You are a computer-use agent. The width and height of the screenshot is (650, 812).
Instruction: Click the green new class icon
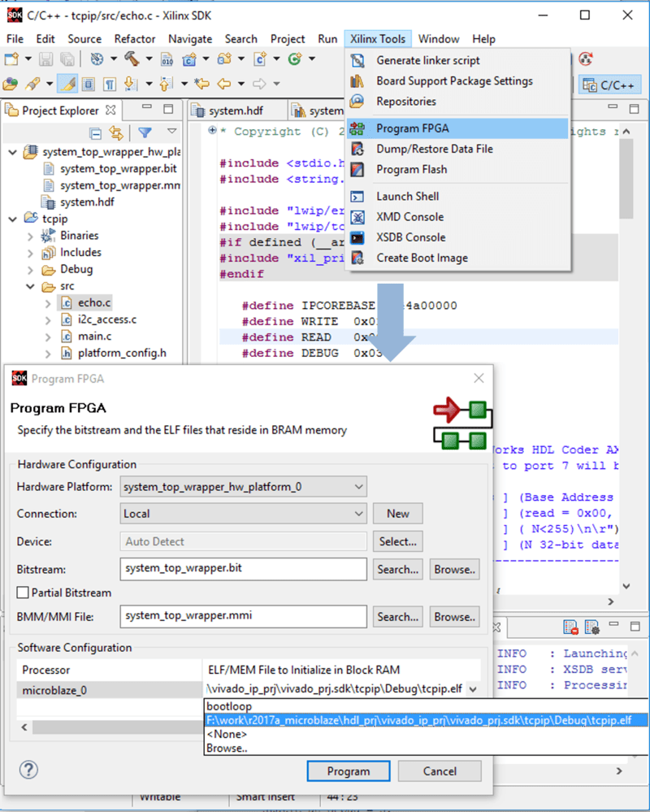click(294, 59)
